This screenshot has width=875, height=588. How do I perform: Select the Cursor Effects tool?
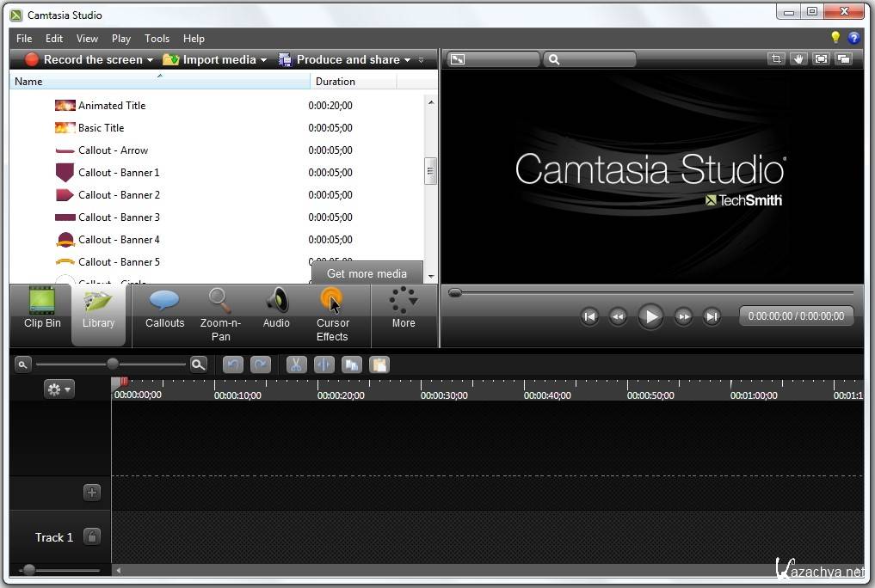(x=332, y=313)
